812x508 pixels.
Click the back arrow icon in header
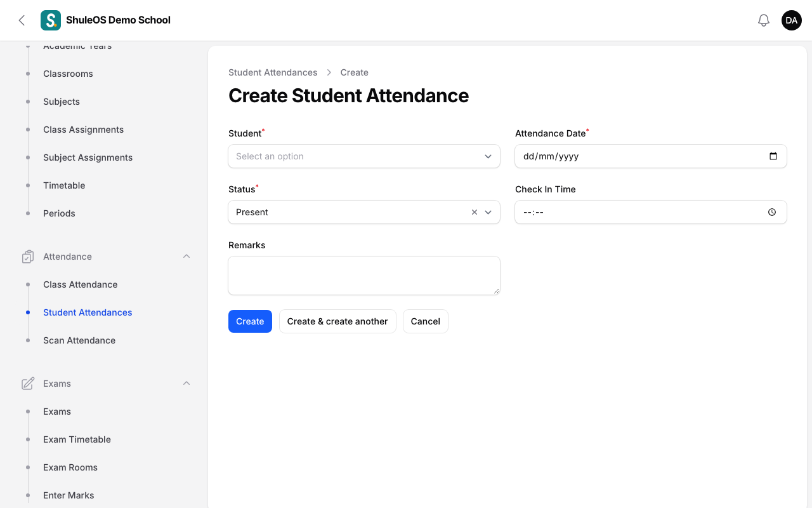click(22, 20)
